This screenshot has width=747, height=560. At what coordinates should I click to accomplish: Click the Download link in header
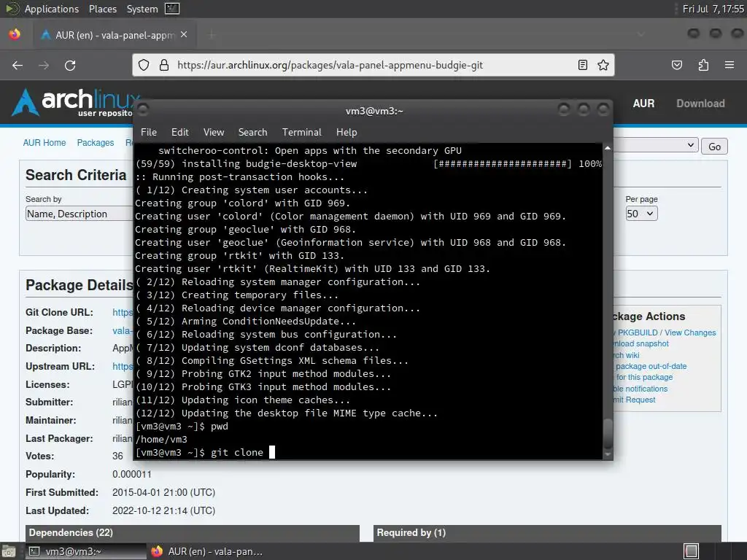pos(700,104)
